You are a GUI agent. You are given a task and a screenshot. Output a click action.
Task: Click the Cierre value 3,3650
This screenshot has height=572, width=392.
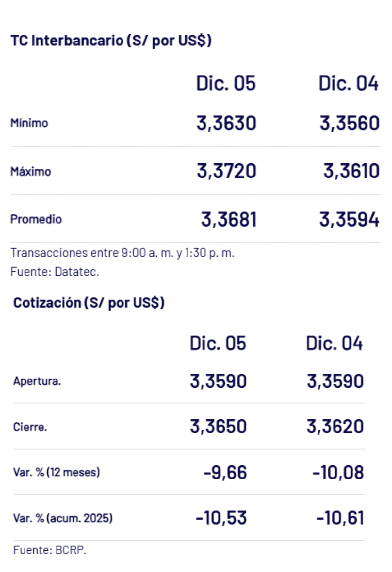click(218, 427)
